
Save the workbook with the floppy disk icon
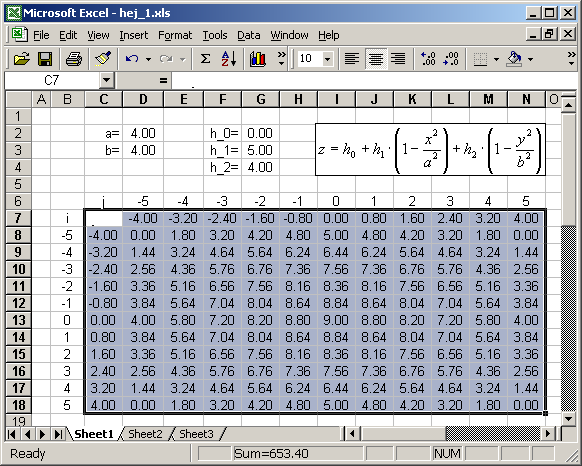pyautogui.click(x=45, y=59)
